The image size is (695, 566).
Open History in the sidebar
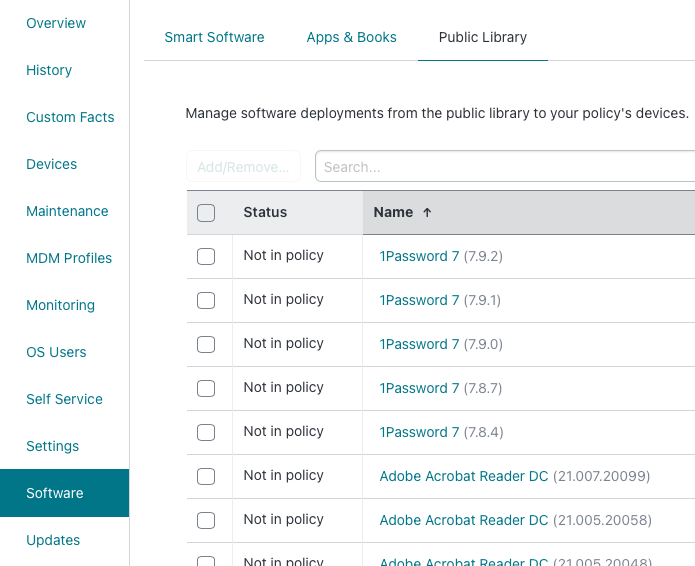[x=49, y=70]
